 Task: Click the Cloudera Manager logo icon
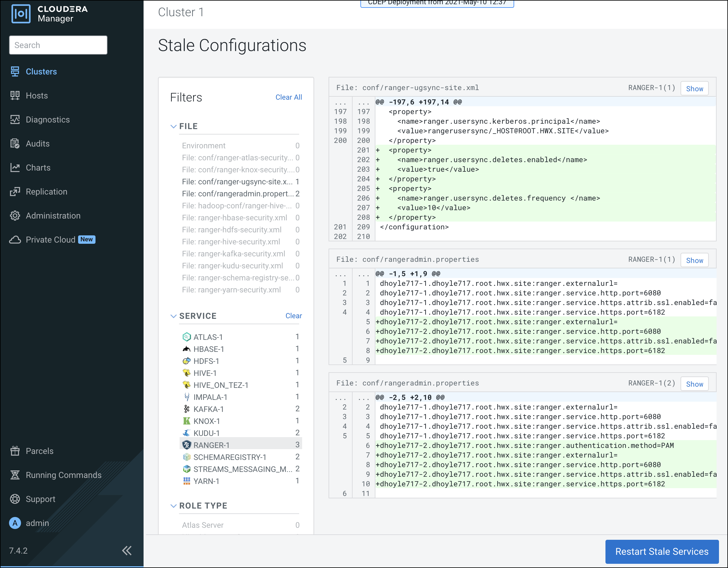point(21,14)
